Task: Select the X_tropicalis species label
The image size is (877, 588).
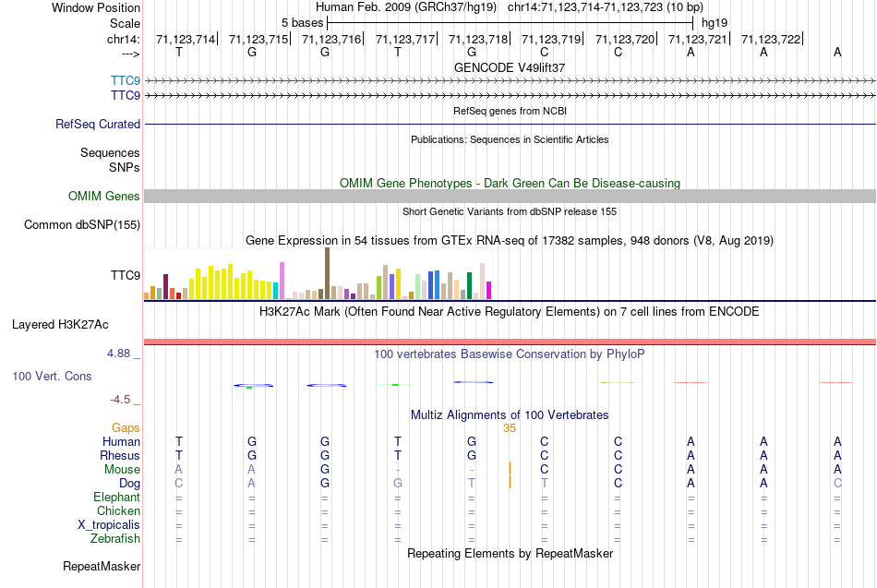Action: click(x=109, y=525)
